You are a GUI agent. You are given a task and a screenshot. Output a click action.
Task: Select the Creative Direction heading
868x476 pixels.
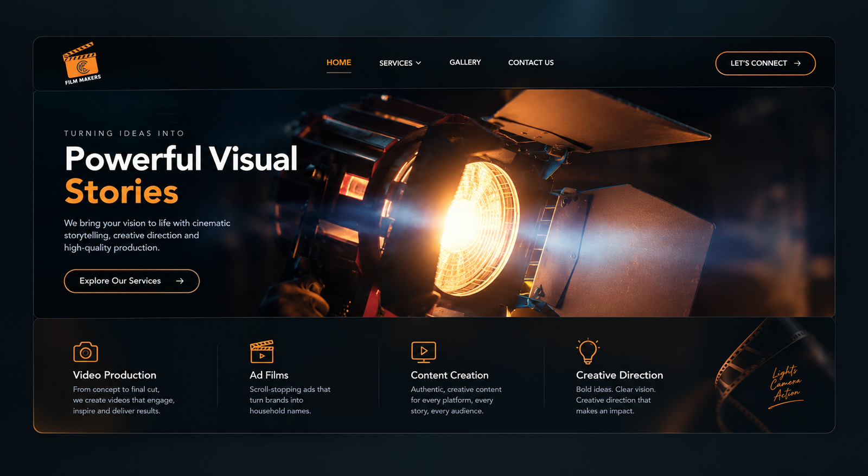(620, 375)
